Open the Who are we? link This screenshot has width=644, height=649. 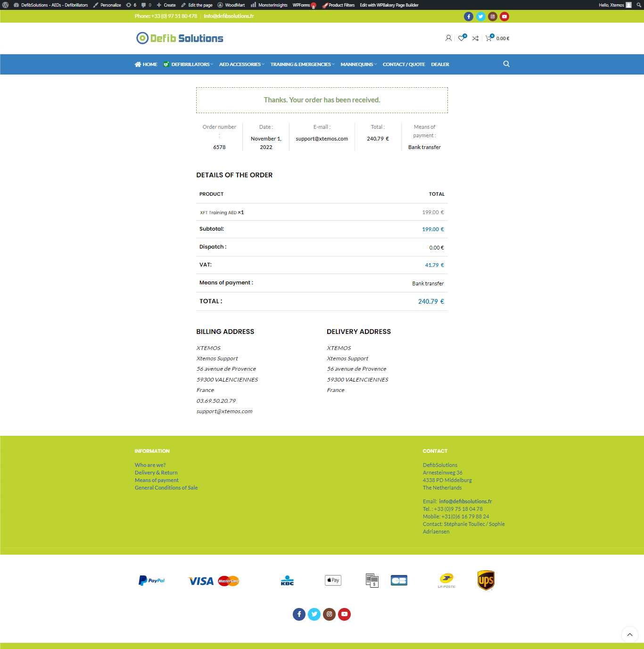150,465
